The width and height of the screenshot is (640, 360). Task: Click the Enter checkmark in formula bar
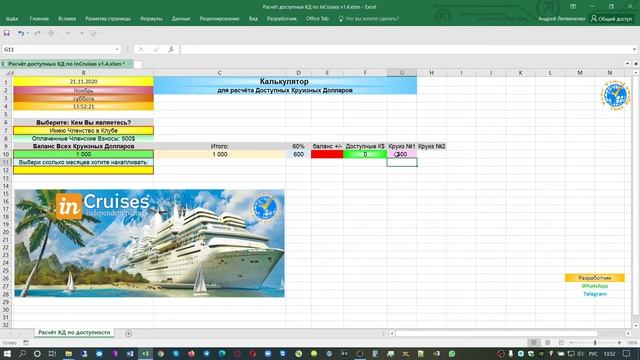pyautogui.click(x=156, y=49)
